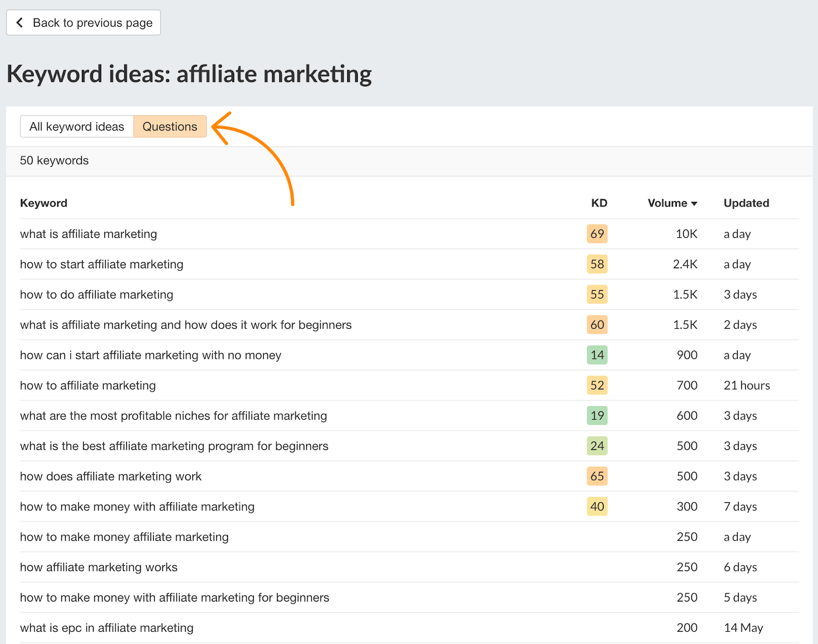Click the Volume sort arrow
Viewport: 818px width, 644px height.
point(694,203)
